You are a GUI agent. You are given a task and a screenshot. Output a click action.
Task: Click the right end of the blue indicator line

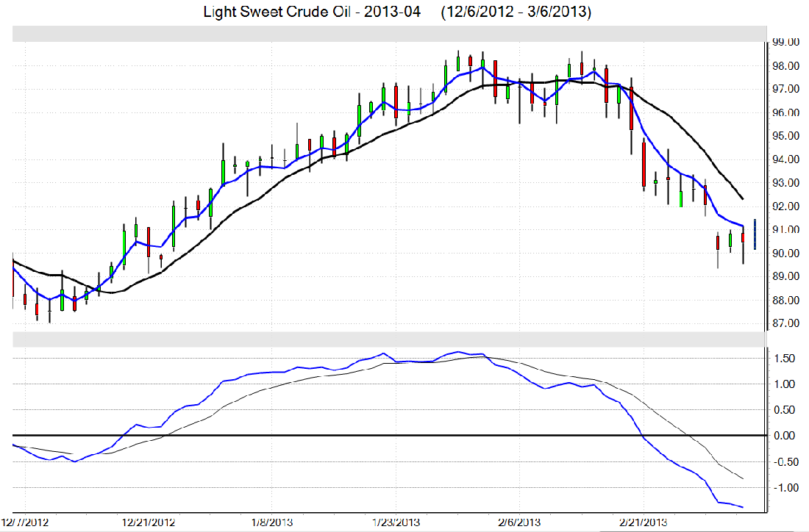coord(742,507)
